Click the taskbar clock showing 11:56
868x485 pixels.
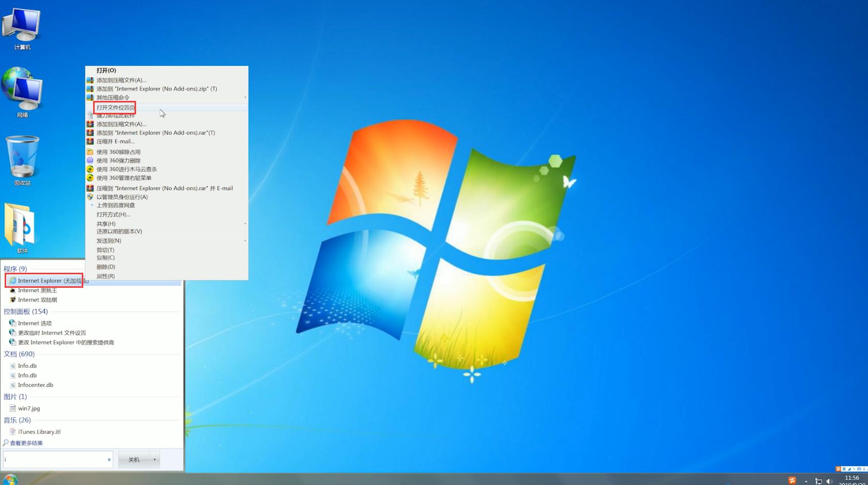tap(851, 478)
